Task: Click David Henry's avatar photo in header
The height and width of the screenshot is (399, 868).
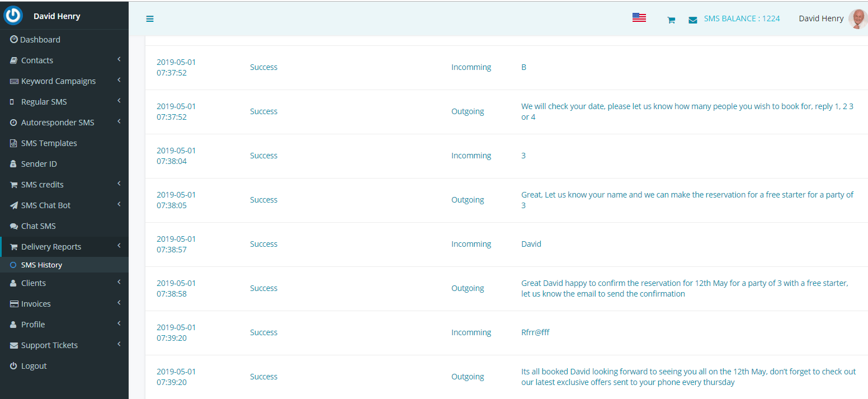Action: 858,18
